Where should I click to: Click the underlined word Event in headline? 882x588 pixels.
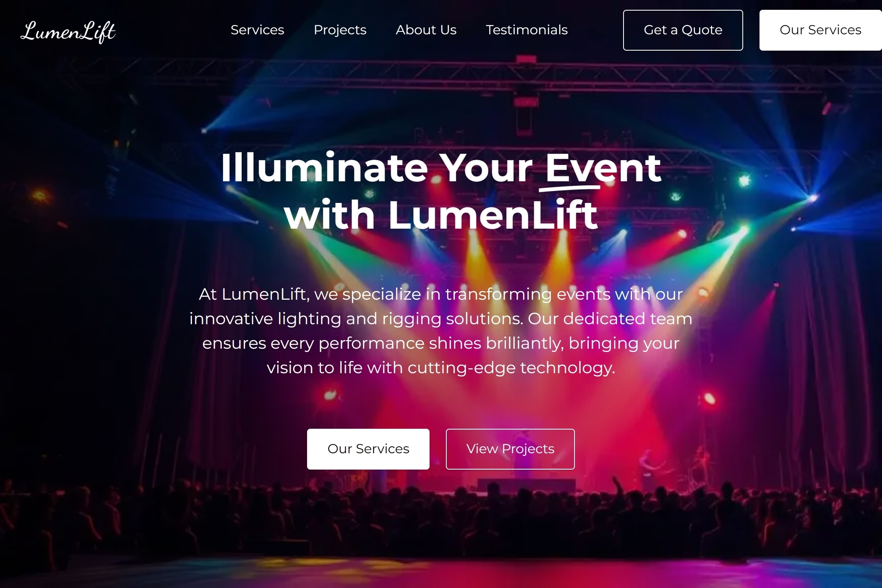[603, 168]
